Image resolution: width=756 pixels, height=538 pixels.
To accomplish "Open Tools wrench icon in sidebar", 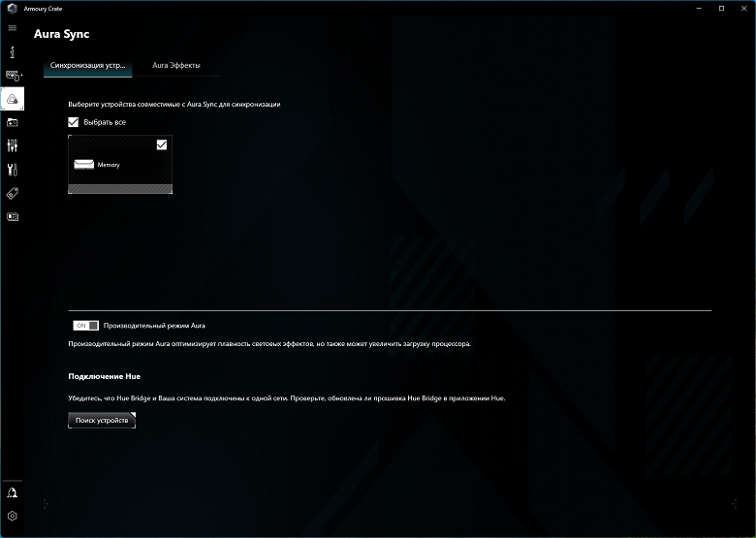I will [x=13, y=170].
